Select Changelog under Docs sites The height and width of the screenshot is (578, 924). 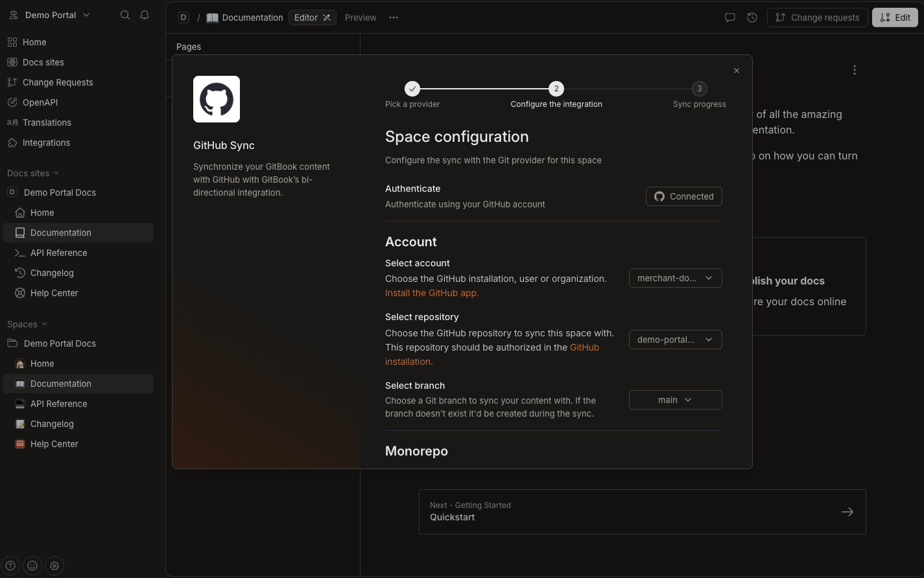click(78, 273)
